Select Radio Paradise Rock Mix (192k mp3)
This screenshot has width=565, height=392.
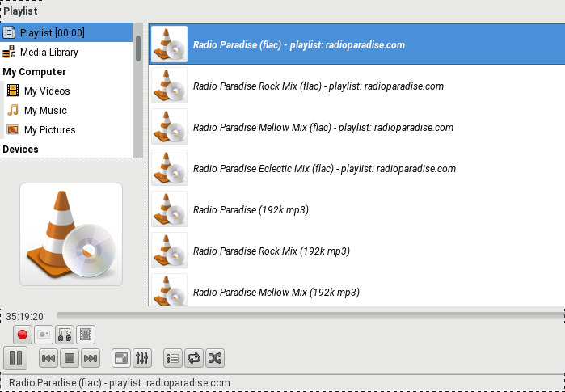[356, 251]
